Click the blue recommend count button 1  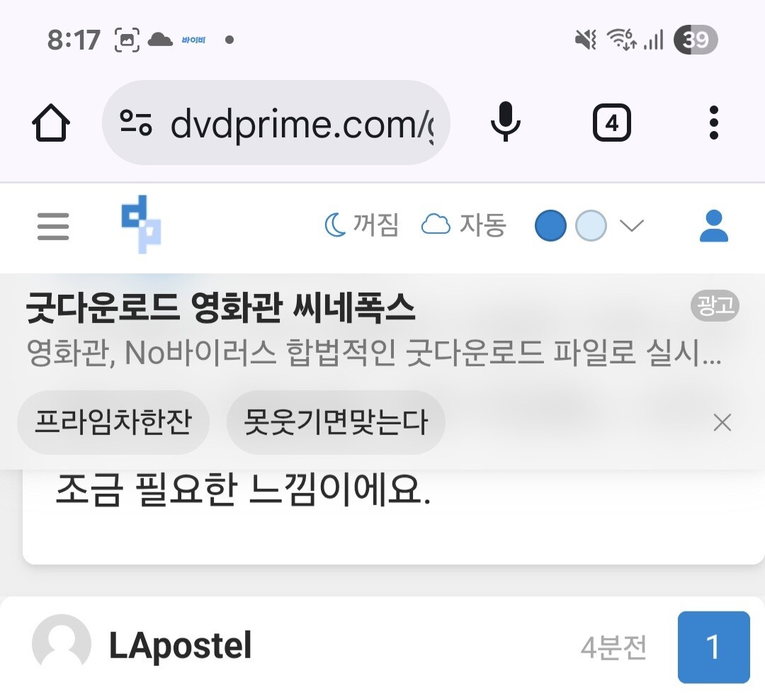click(713, 647)
